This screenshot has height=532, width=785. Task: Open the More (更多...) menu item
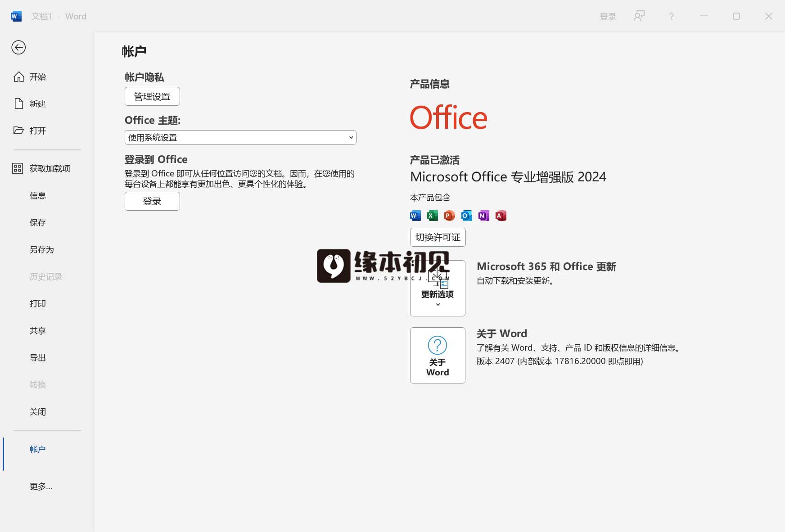[x=41, y=486]
